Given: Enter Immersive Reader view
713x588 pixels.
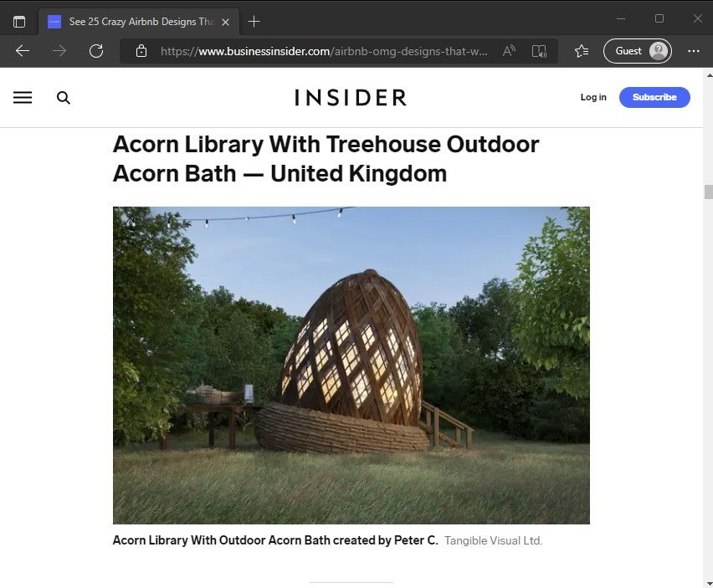Looking at the screenshot, I should tap(539, 50).
